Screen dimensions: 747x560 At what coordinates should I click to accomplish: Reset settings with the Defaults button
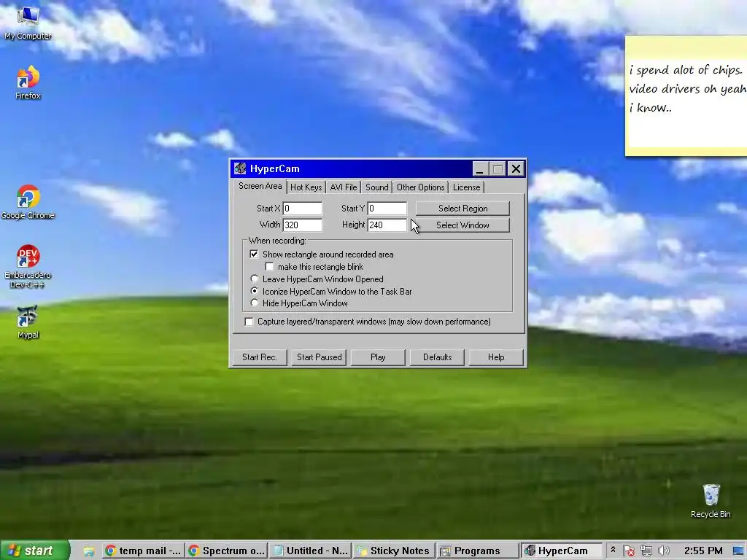tap(438, 357)
